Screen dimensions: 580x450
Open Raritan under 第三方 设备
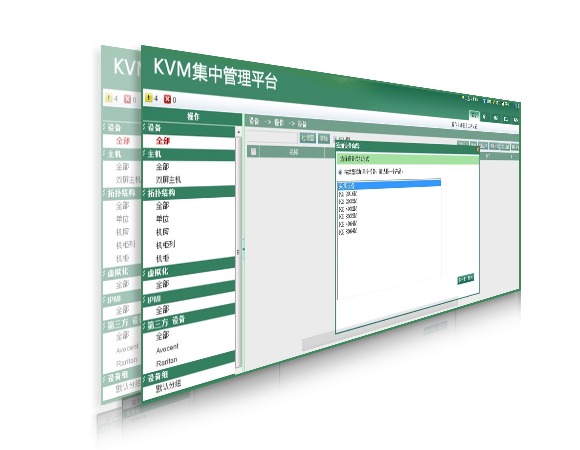pyautogui.click(x=166, y=362)
